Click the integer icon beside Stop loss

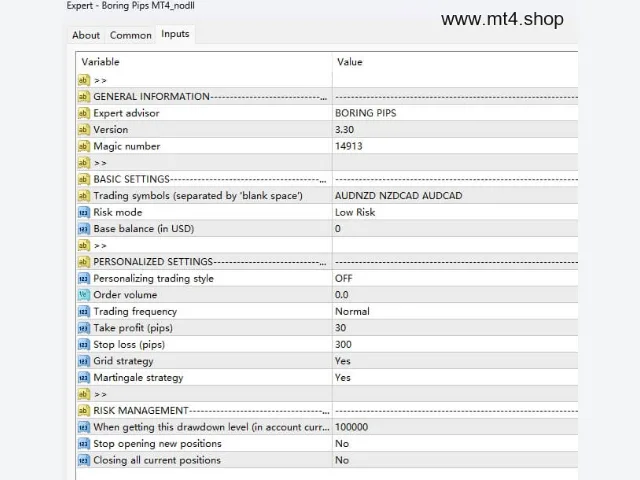[x=83, y=344]
